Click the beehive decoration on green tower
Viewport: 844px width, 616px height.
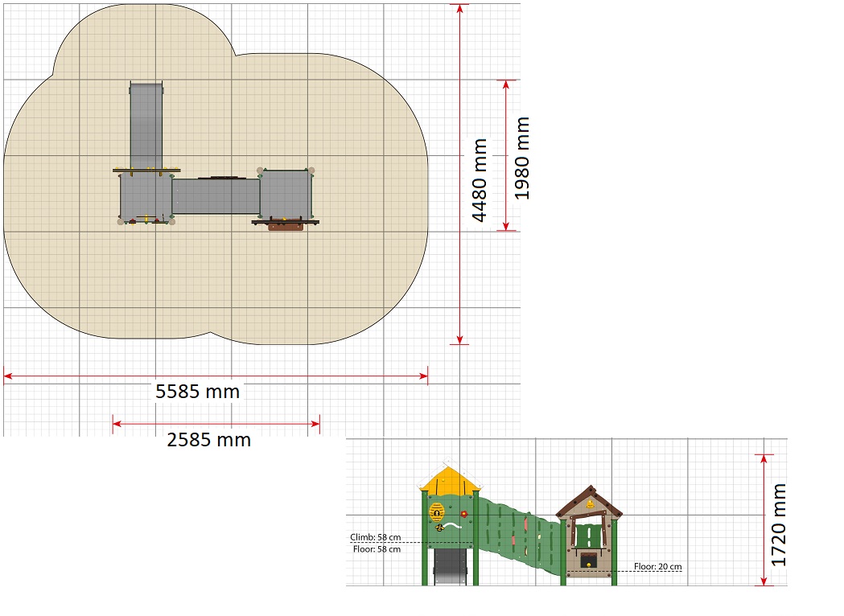437,511
